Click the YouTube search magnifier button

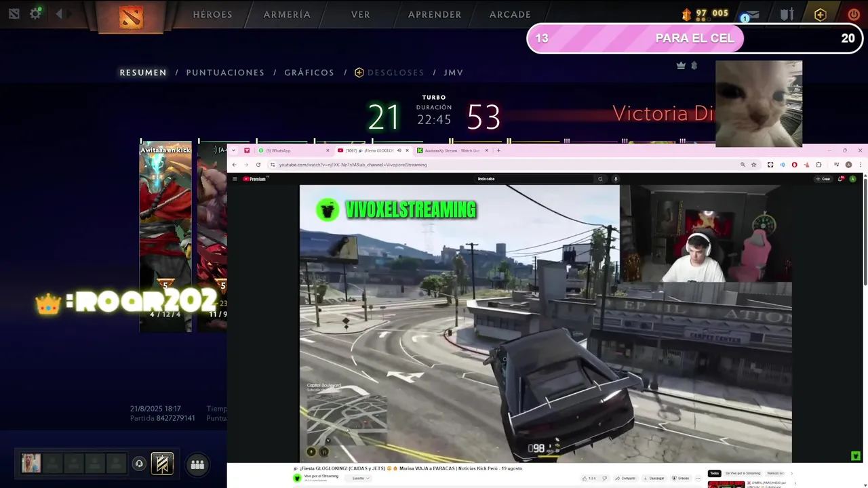[x=600, y=179]
